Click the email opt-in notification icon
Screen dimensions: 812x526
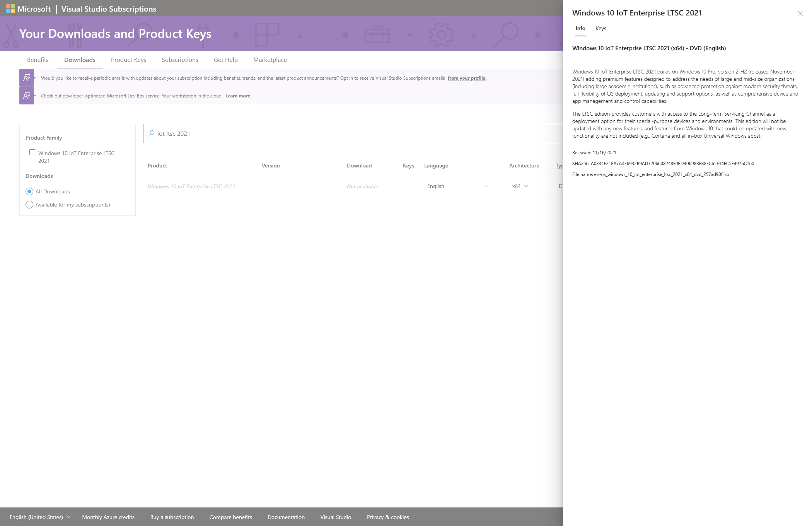coord(27,78)
